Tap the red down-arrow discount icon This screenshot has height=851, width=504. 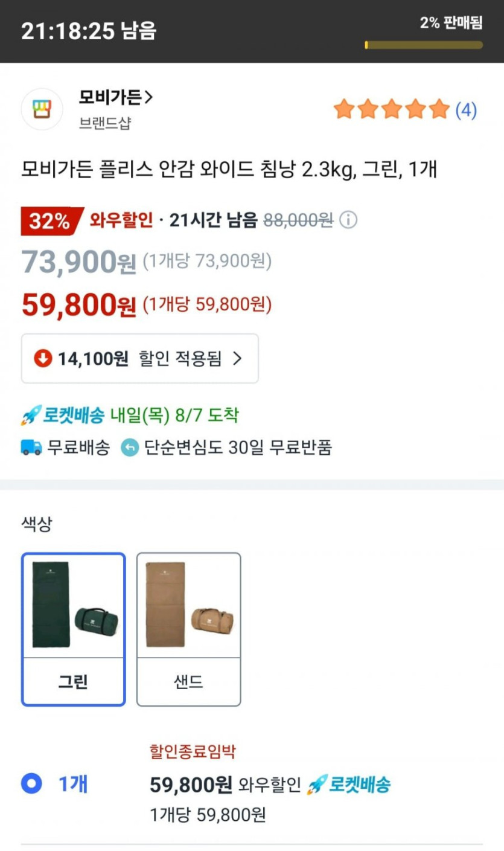pyautogui.click(x=43, y=359)
